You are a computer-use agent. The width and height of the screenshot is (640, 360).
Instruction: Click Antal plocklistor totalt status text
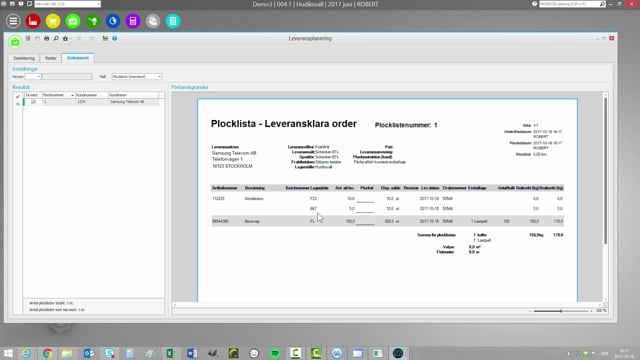click(x=51, y=303)
